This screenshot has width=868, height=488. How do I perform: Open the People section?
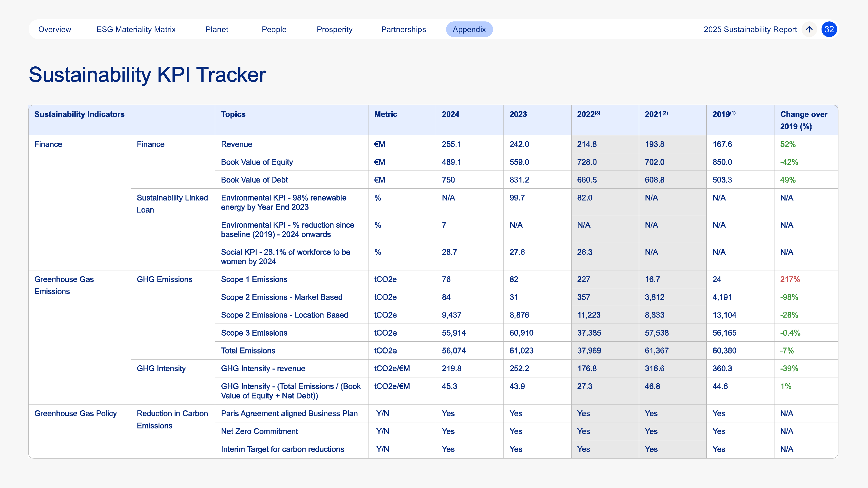tap(274, 29)
